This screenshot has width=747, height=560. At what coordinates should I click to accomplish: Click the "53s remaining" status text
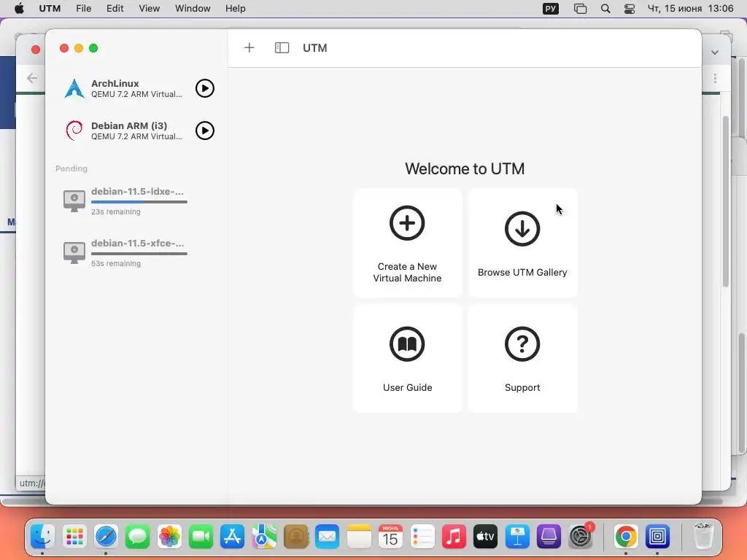[116, 264]
